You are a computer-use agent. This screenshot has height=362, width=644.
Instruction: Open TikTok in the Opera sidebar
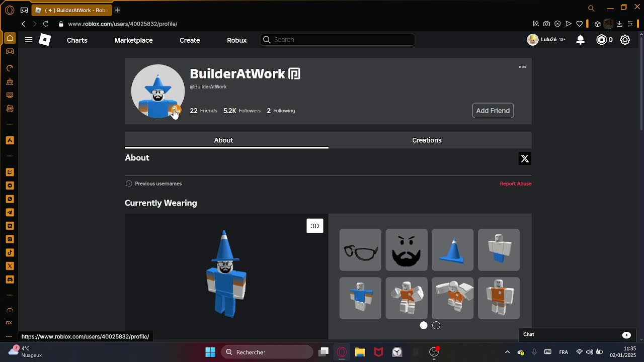point(10,252)
